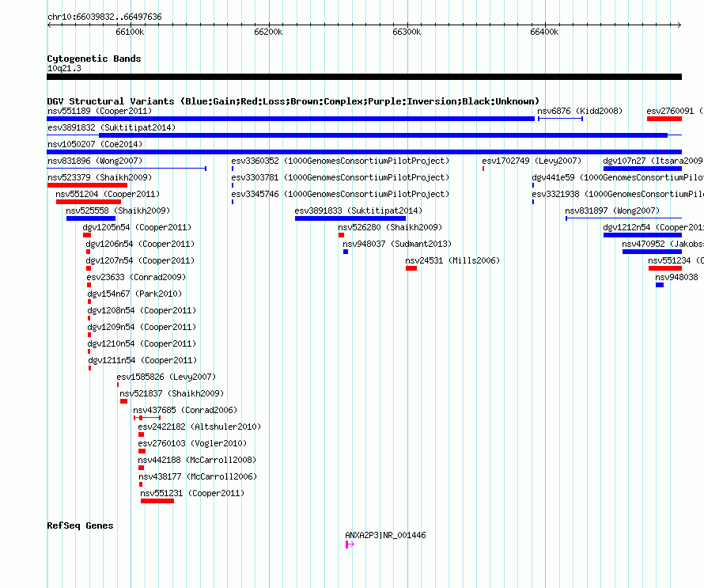Click nsv521837 (Shaikh2009) label
The image size is (704, 588).
[172, 393]
